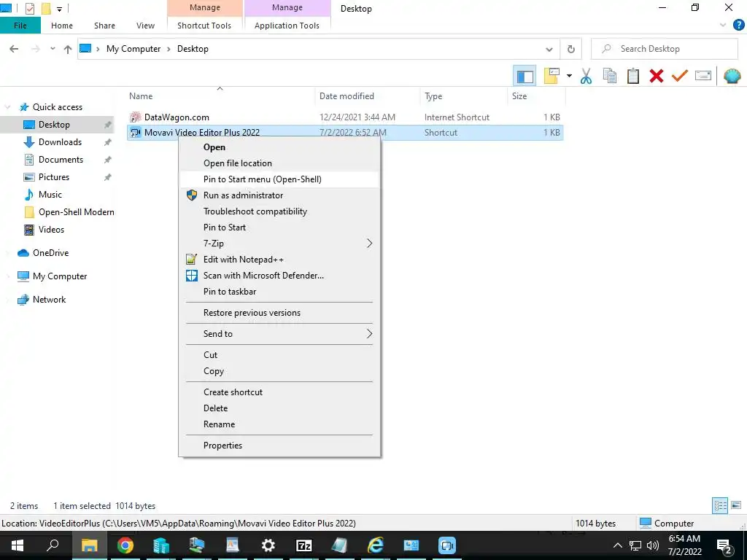Open the recent locations dropdown arrow

(x=53, y=49)
